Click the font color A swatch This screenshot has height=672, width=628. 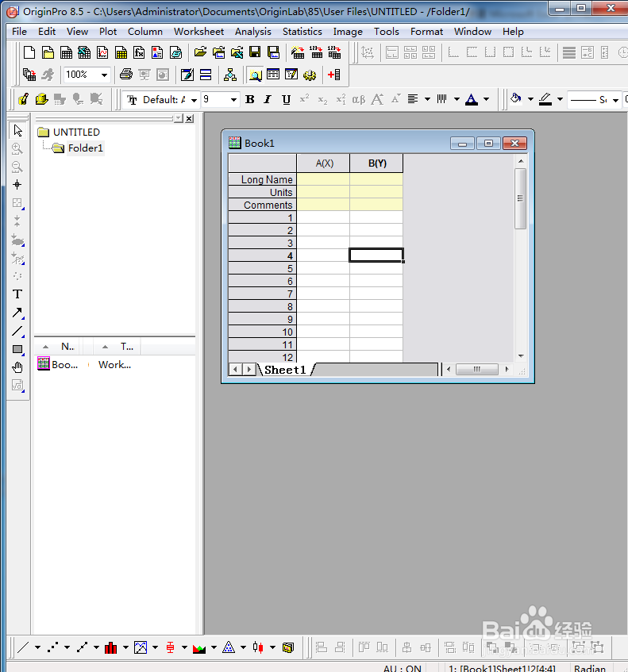coord(472,99)
